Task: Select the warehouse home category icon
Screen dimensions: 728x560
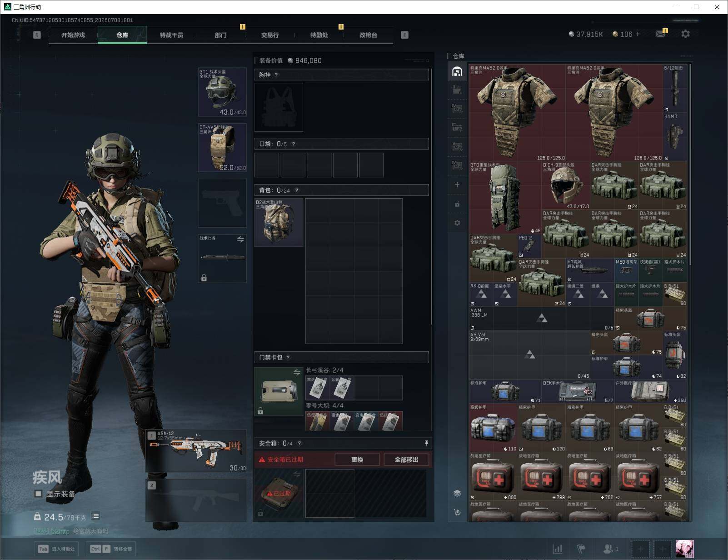Action: point(457,71)
